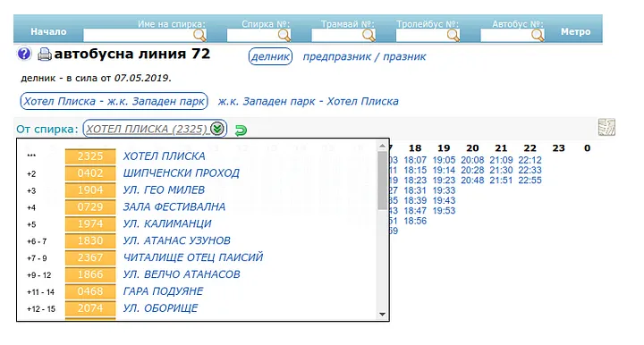Switch to предпразник / празник schedule
Screen dimensions: 644x345
pyautogui.click(x=364, y=56)
